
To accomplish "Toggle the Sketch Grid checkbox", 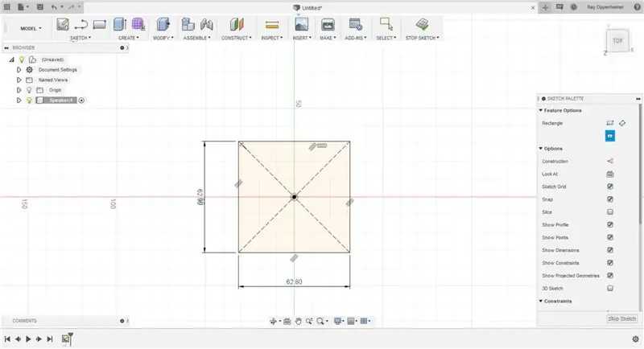I will [x=610, y=187].
